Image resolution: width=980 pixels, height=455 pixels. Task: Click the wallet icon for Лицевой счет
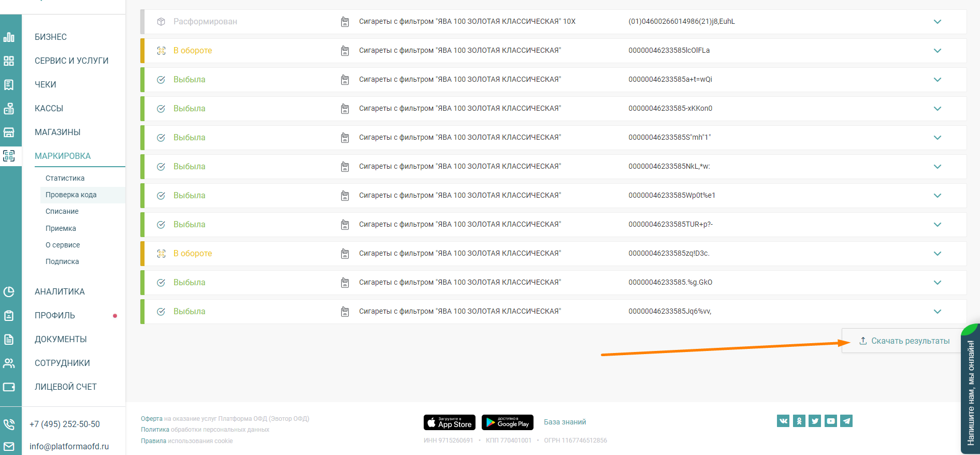(x=9, y=387)
